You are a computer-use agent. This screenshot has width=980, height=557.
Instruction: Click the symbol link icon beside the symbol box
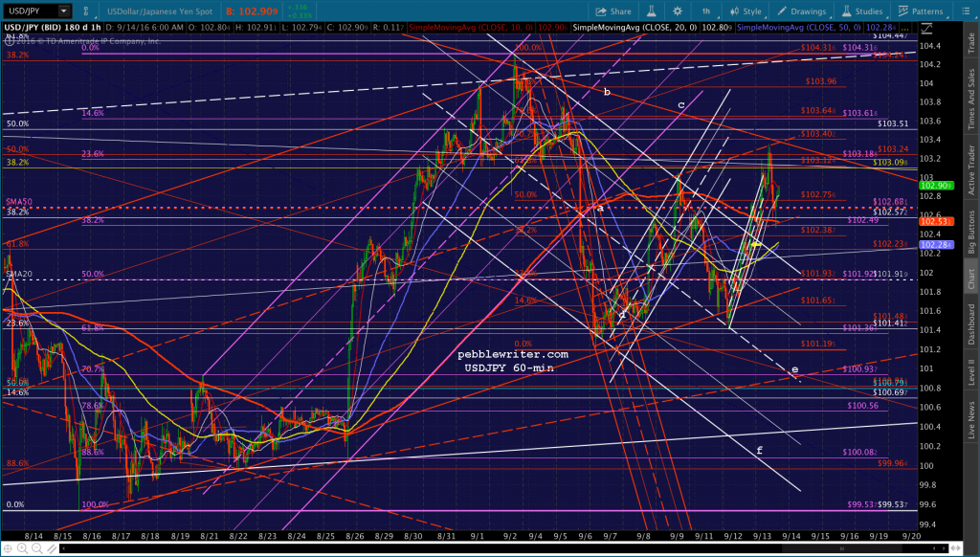(85, 11)
